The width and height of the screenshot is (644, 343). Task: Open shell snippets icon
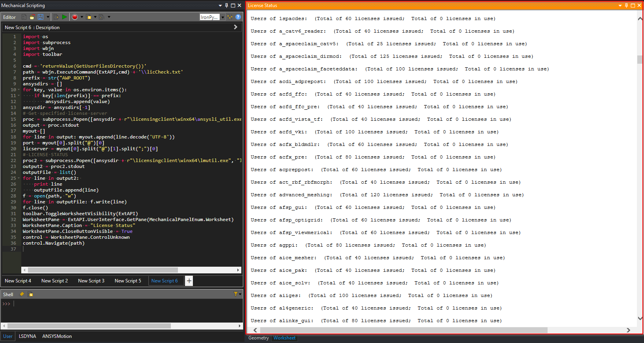(31, 294)
